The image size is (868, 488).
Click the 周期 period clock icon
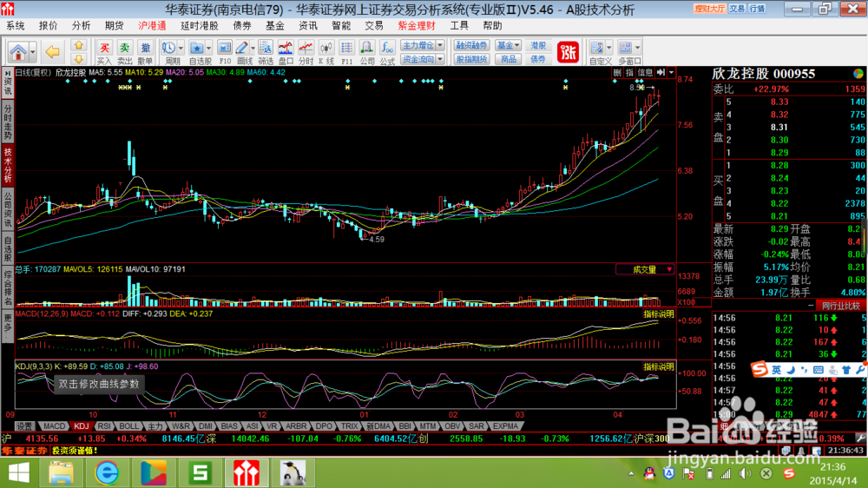coord(169,48)
